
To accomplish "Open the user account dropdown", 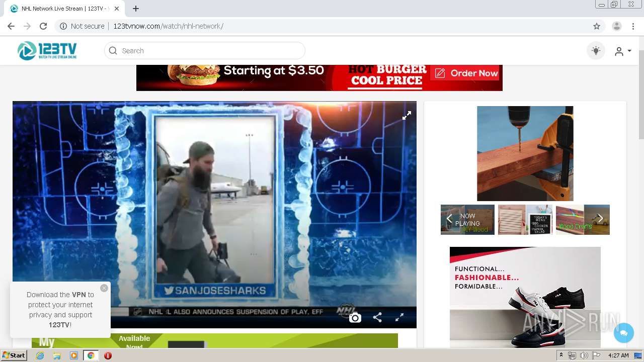I will pos(623,51).
